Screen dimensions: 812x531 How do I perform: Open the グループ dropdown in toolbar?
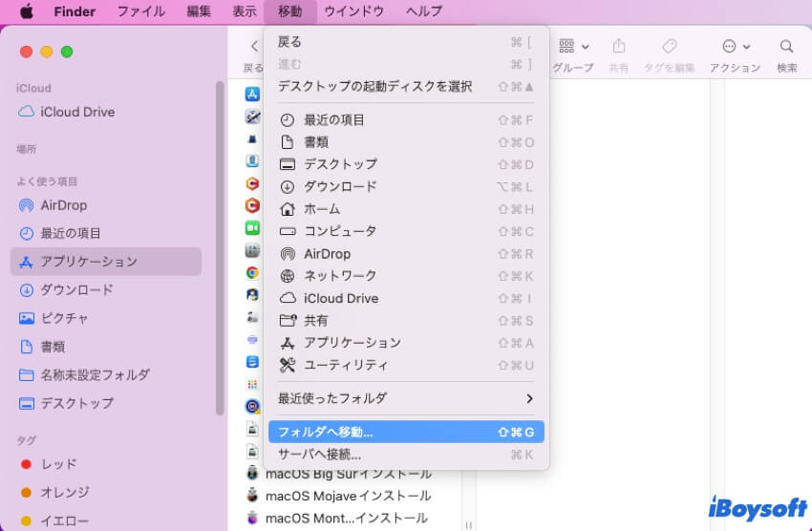point(573,47)
